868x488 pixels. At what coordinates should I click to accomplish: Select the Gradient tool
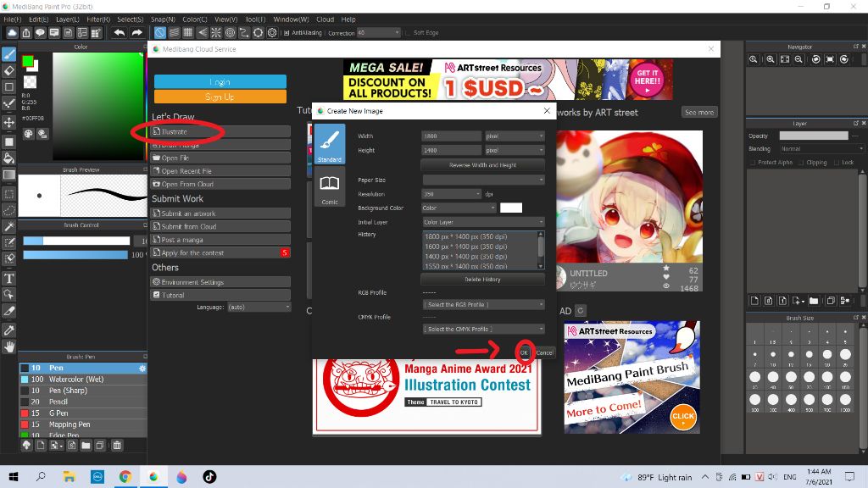8,175
